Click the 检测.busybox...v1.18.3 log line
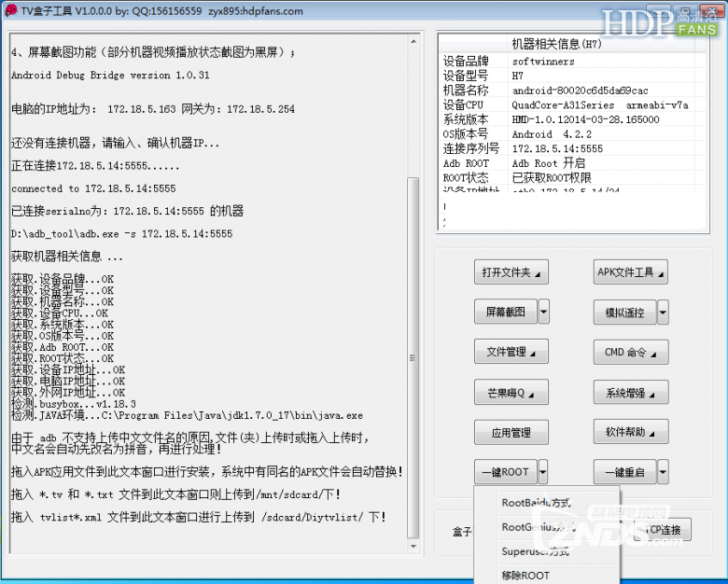 74,404
